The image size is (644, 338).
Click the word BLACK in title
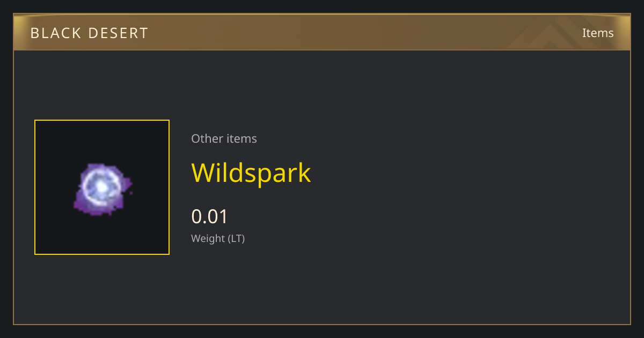tap(55, 33)
